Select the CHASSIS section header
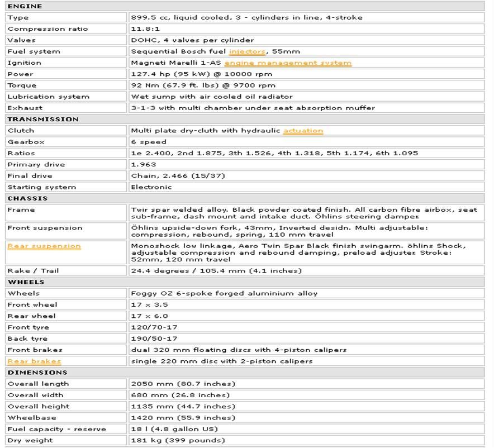 click(27, 198)
